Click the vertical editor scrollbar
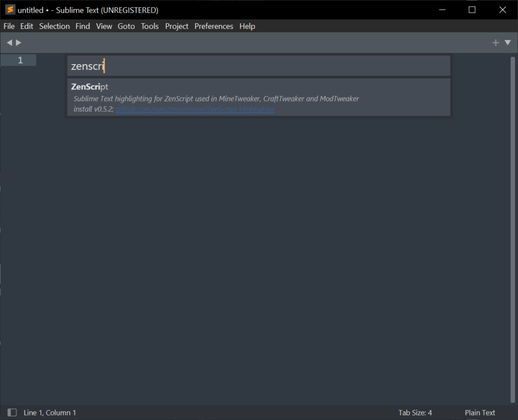The height and width of the screenshot is (420, 518). [x=513, y=230]
